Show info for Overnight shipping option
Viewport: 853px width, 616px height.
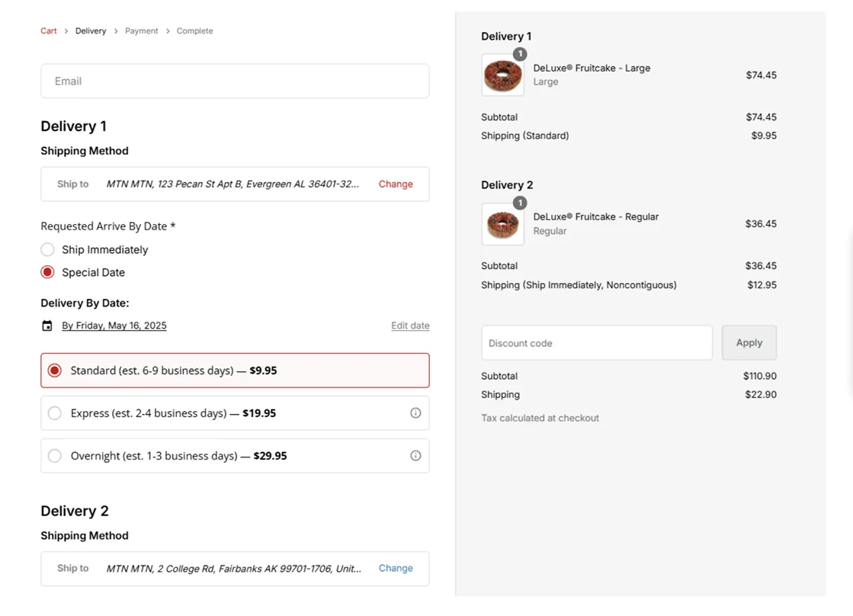tap(415, 455)
